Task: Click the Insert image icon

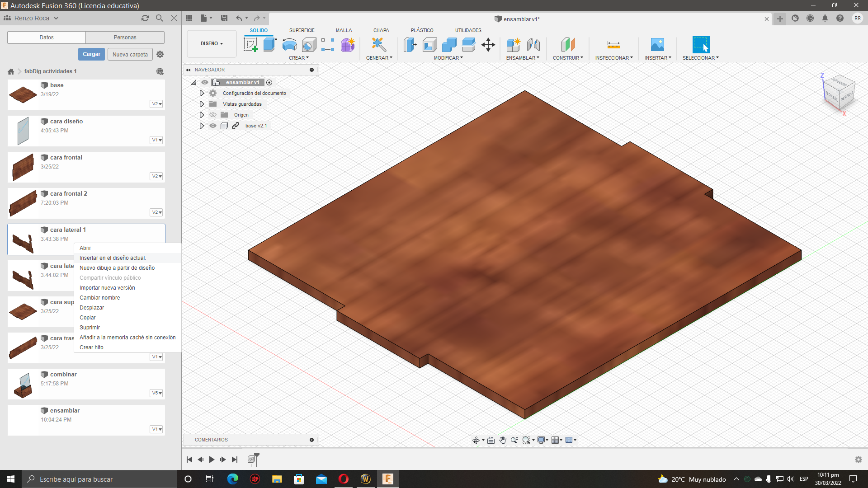Action: [x=657, y=45]
